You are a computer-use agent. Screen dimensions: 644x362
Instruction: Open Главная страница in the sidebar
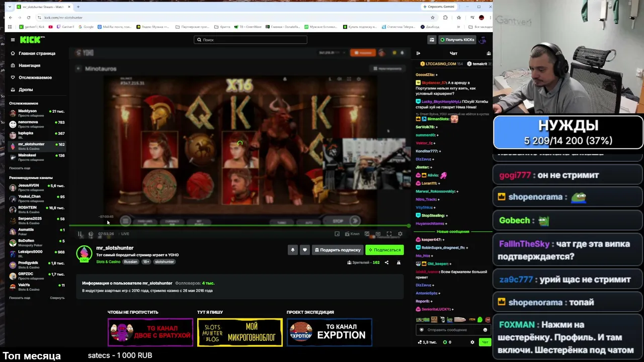click(x=34, y=53)
